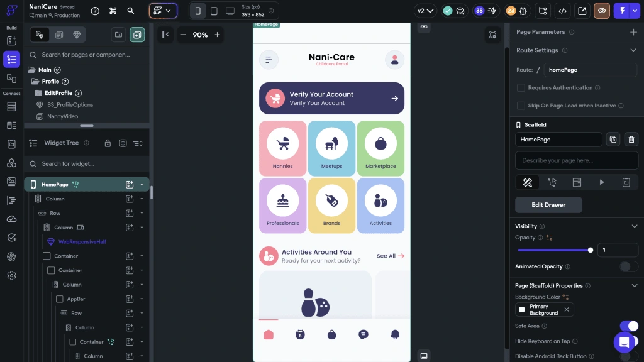Click Primary Background color swatch

pyautogui.click(x=522, y=309)
